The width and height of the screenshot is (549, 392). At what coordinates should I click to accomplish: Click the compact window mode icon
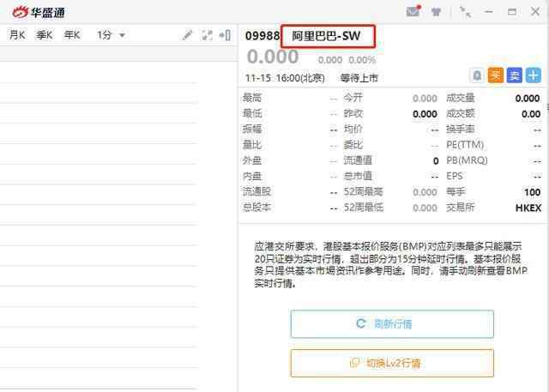coord(465,12)
